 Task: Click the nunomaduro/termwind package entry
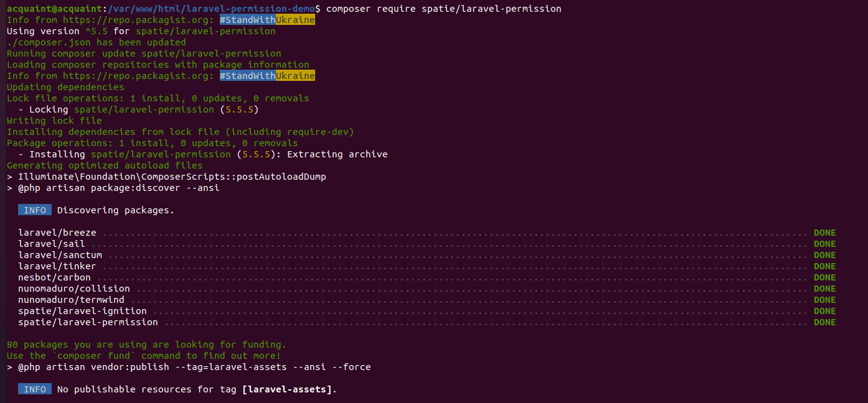pos(71,300)
